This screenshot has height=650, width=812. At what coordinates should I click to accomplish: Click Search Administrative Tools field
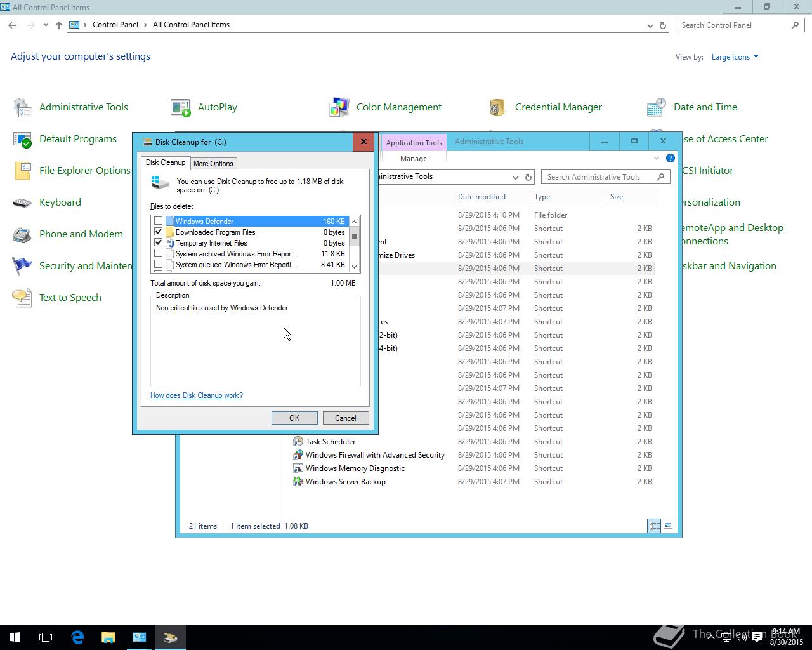pyautogui.click(x=605, y=177)
